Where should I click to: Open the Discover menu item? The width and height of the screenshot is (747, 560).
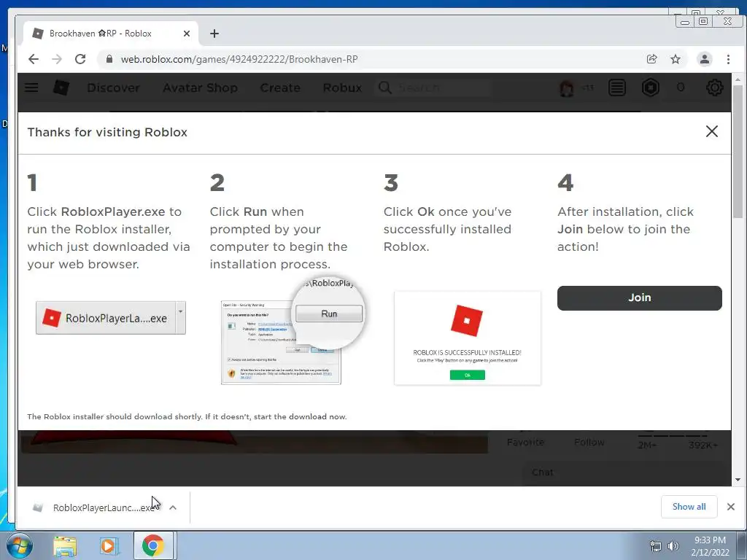113,87
